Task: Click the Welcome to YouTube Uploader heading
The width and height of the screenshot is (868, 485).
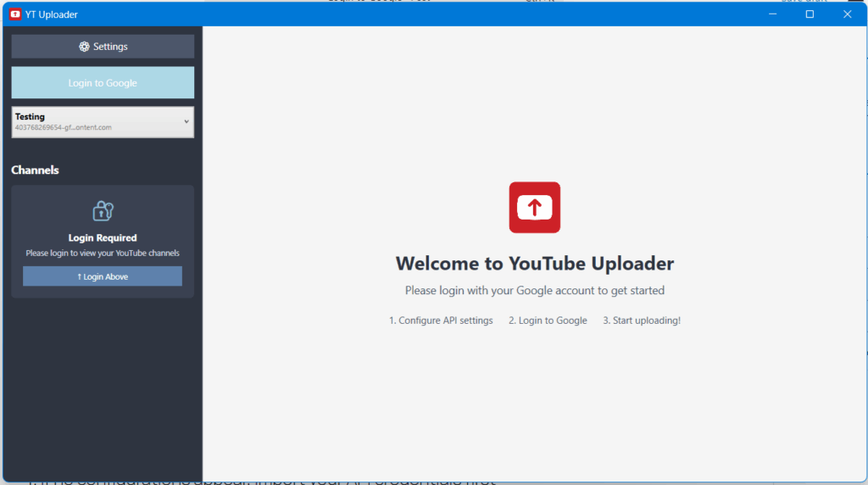Action: [x=535, y=263]
